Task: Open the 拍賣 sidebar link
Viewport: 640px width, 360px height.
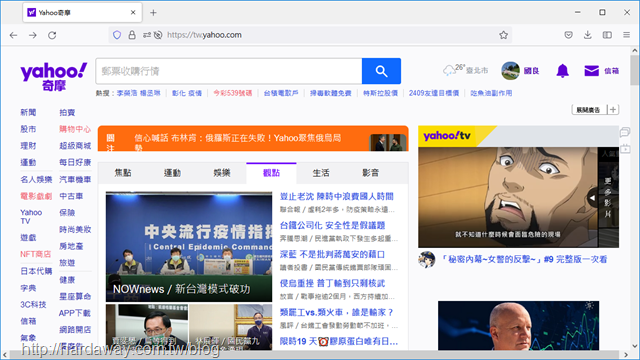Action: pyautogui.click(x=67, y=112)
